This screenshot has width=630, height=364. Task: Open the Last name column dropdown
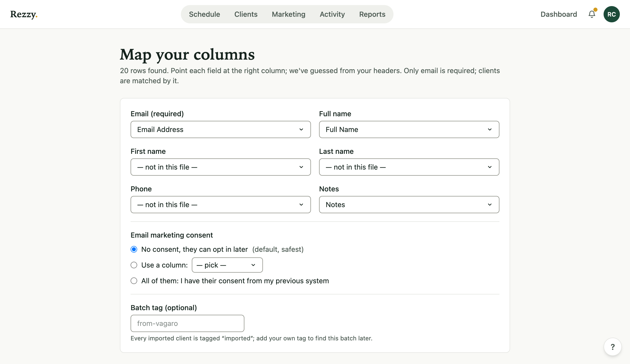409,167
